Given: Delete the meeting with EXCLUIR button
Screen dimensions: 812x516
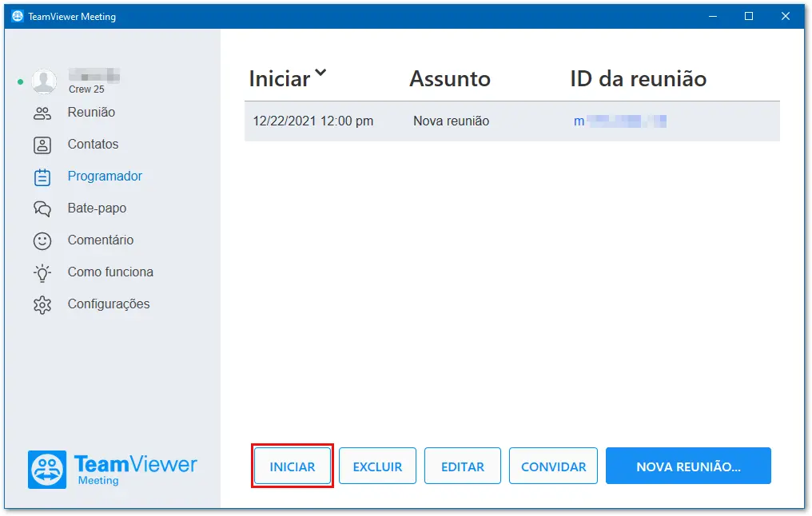Looking at the screenshot, I should (377, 466).
